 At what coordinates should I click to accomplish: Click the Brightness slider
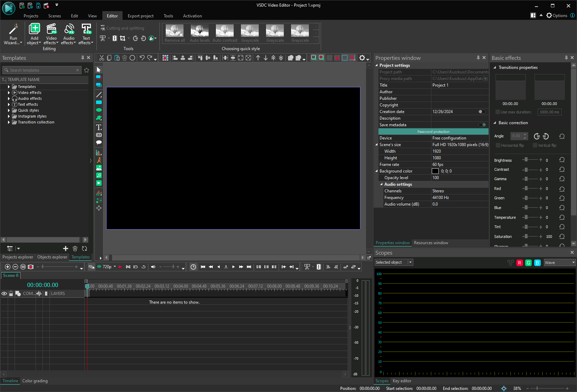[x=532, y=160]
